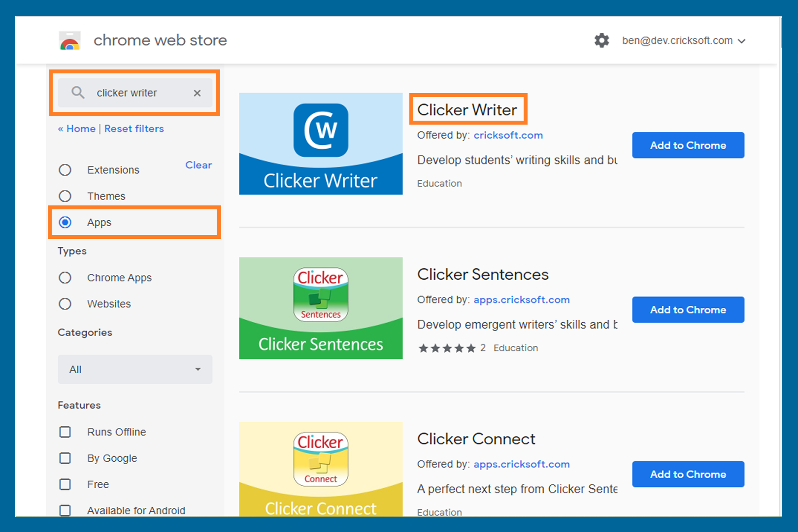798x532 pixels.
Task: Check the By Google feature filter
Action: coord(65,458)
